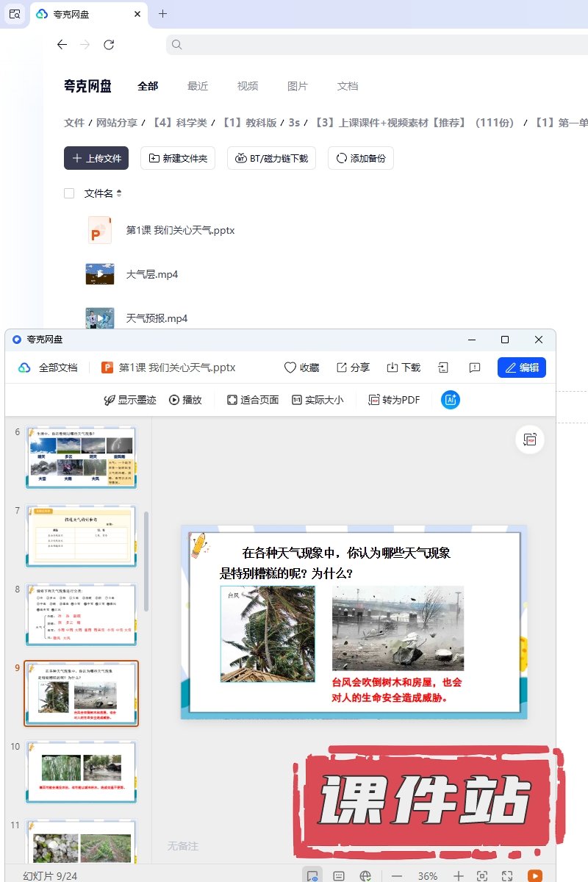The width and height of the screenshot is (588, 882).
Task: Toggle 显示墨迹 ink display
Action: tap(130, 400)
